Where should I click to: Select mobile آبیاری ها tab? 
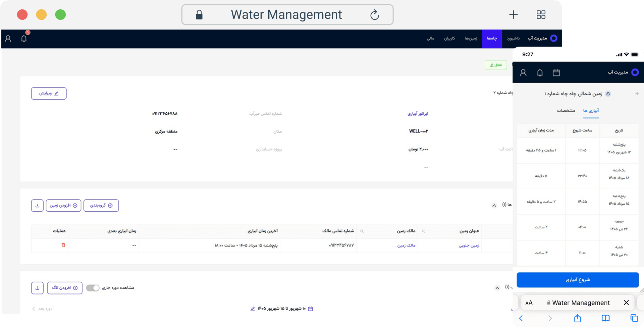point(591,111)
